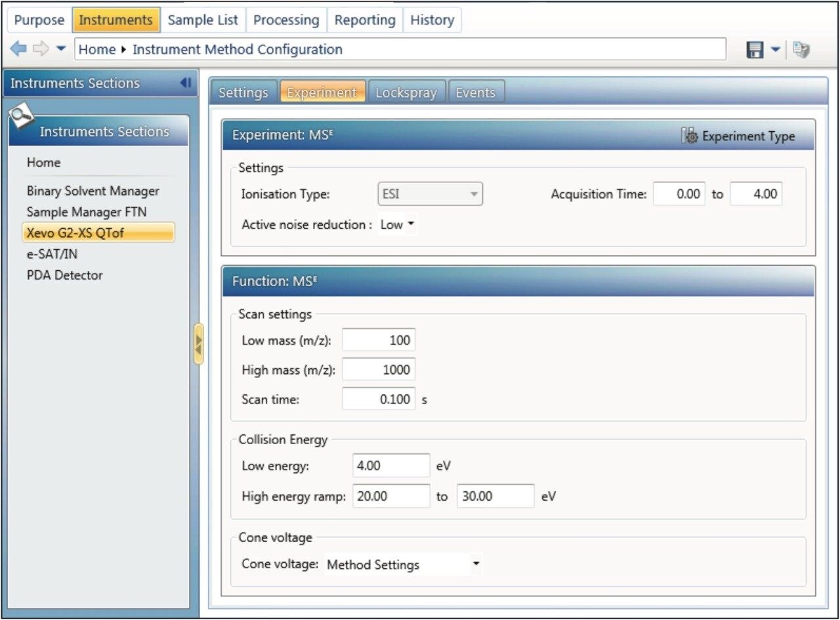The image size is (840, 620).
Task: Click the Scan time input field
Action: (378, 399)
